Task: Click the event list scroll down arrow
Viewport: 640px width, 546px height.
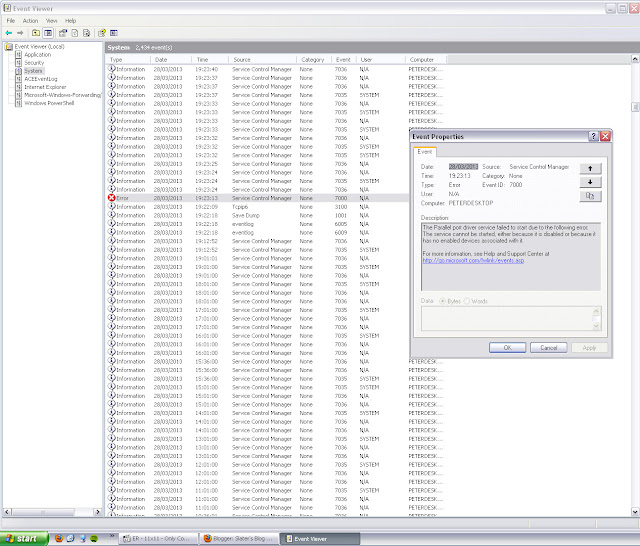Action: [x=635, y=512]
